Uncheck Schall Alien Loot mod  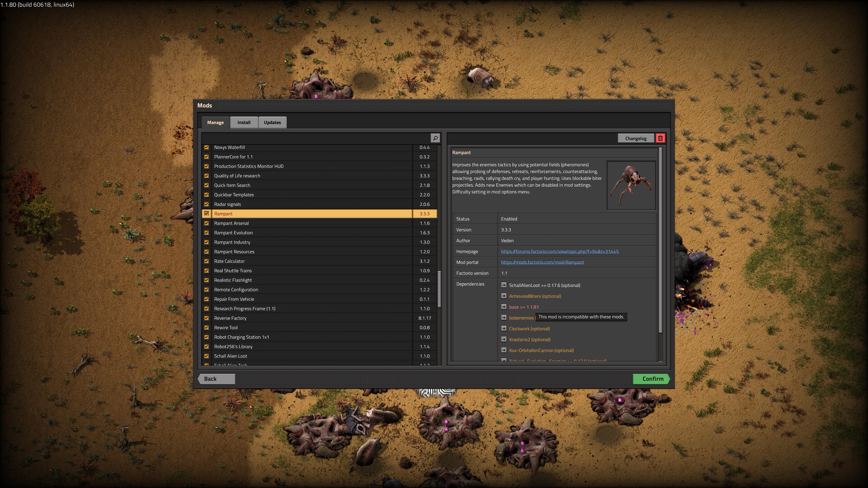(x=207, y=356)
